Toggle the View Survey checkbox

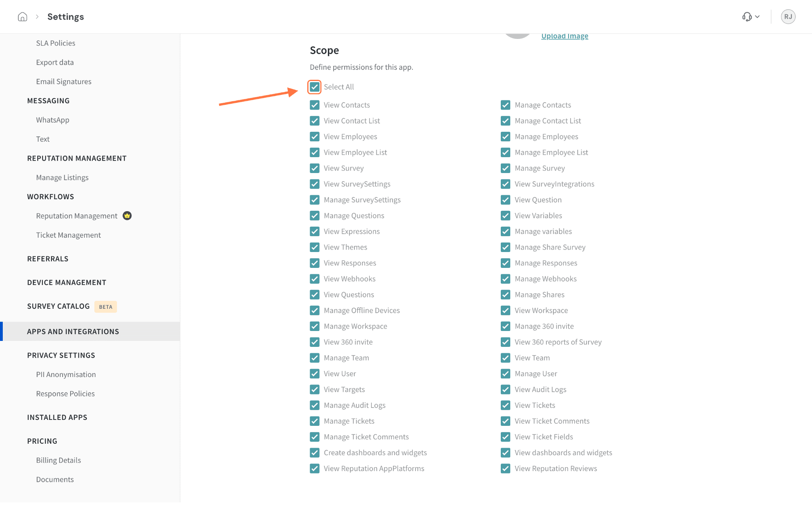(314, 168)
